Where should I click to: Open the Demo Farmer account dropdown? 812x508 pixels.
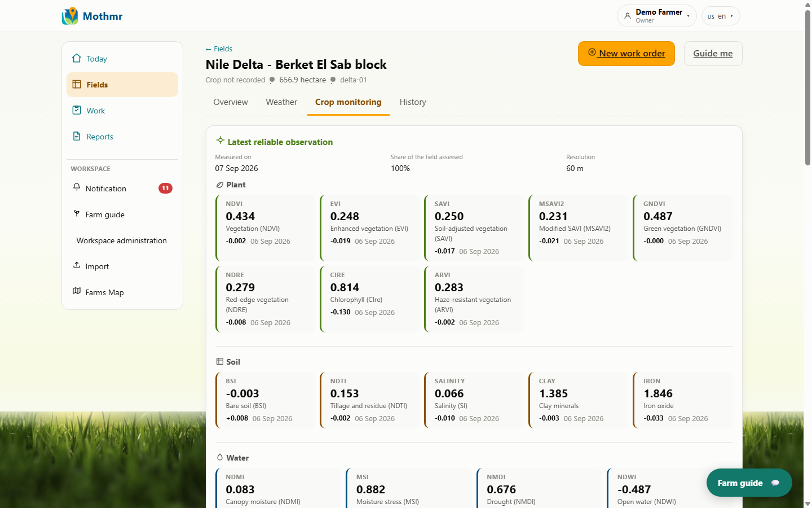click(x=656, y=16)
